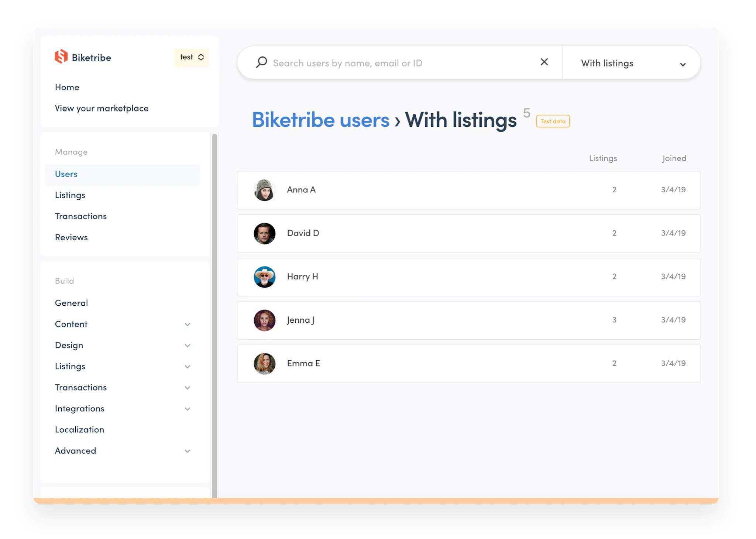Open Jenna J's avatar photo

(264, 320)
